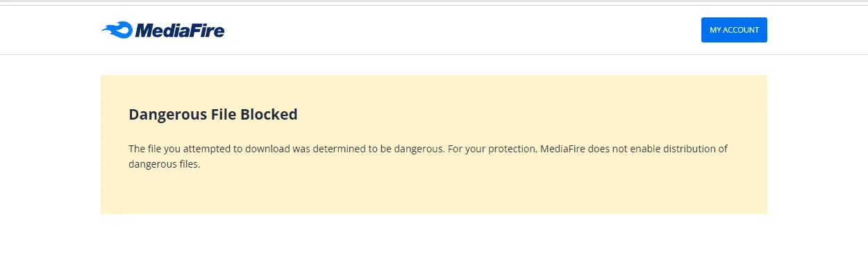Click white margin right of warning box
This screenshot has width=868, height=258.
[817, 145]
